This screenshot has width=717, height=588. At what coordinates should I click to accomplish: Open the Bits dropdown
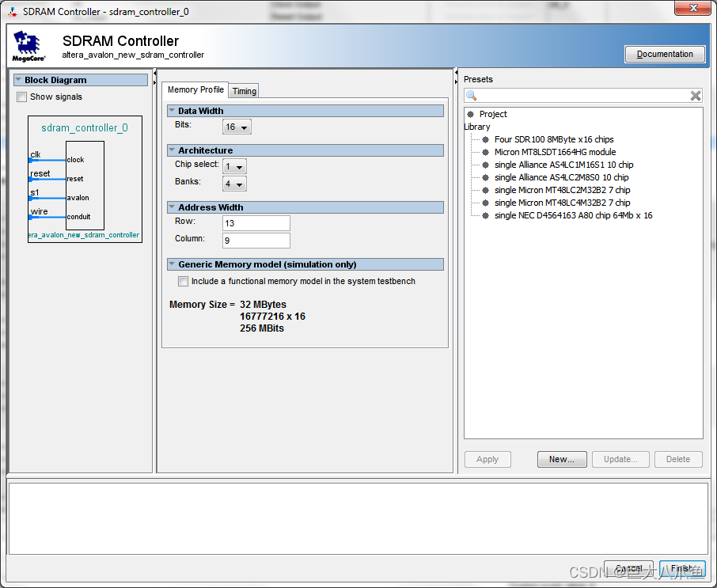[x=237, y=127]
